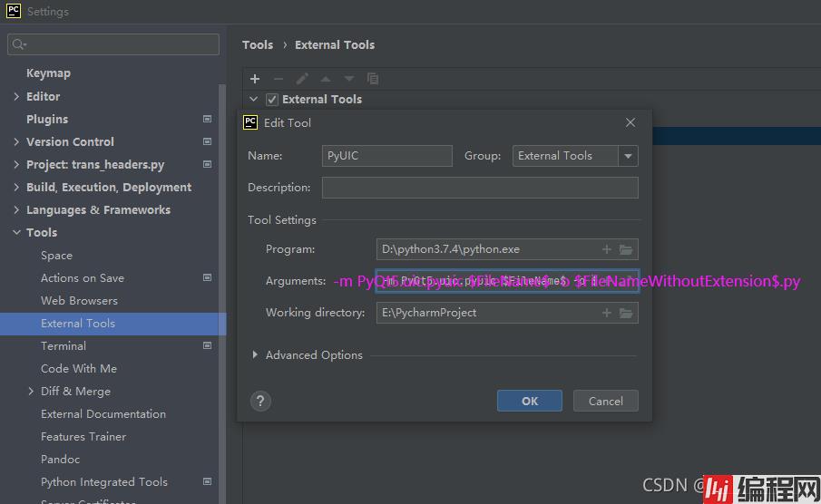Click the Copy tool icon in toolbar
The width and height of the screenshot is (821, 504).
click(x=373, y=79)
